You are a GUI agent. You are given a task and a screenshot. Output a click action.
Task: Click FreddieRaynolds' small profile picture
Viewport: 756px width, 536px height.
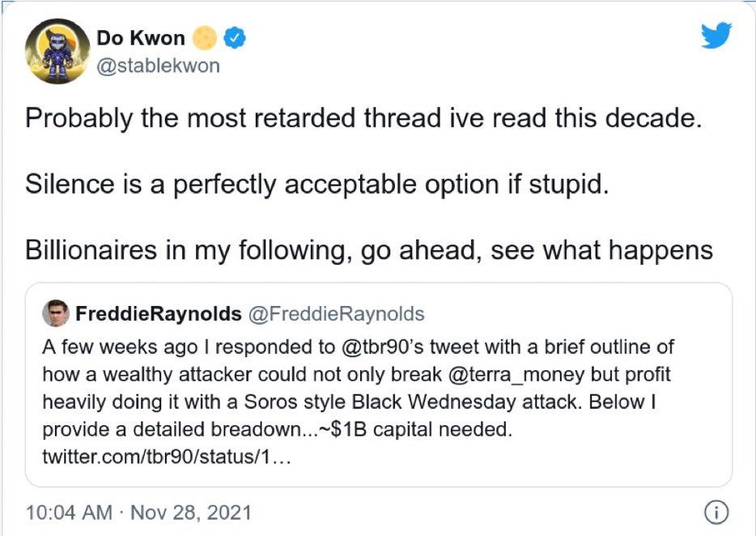coord(55,313)
